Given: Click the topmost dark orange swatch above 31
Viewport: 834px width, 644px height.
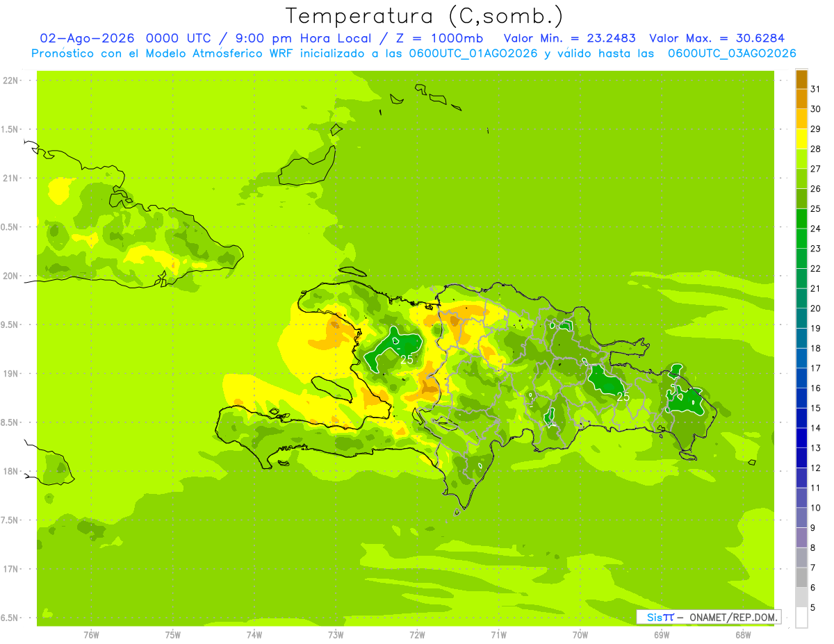Looking at the screenshot, I should pyautogui.click(x=801, y=80).
